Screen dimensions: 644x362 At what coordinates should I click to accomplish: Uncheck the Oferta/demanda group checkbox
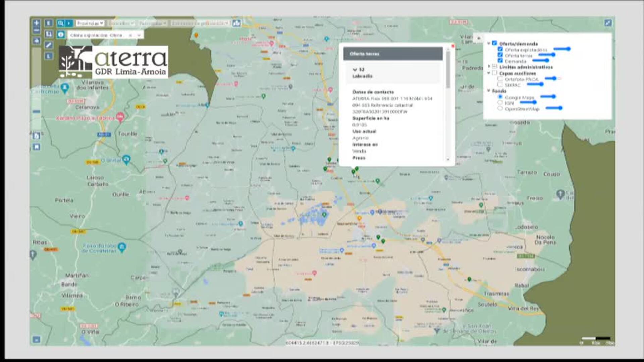494,43
